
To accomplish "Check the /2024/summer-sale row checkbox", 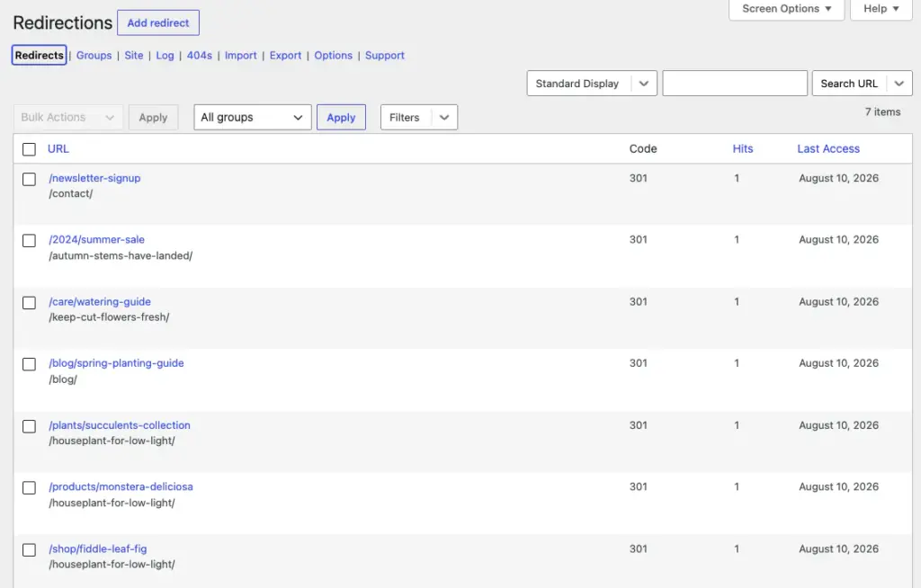I will [29, 241].
